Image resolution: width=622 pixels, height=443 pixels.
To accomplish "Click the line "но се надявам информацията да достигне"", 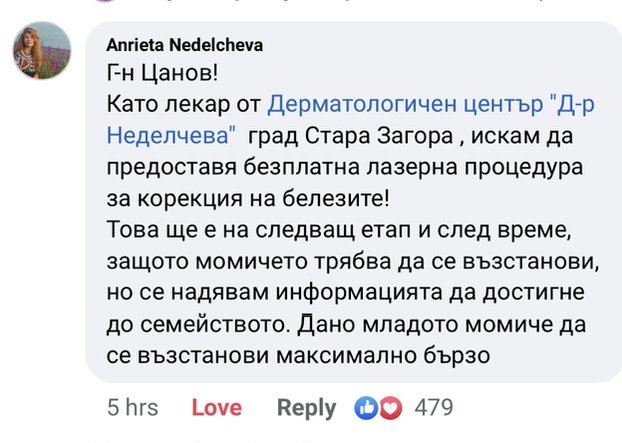I will click(336, 291).
